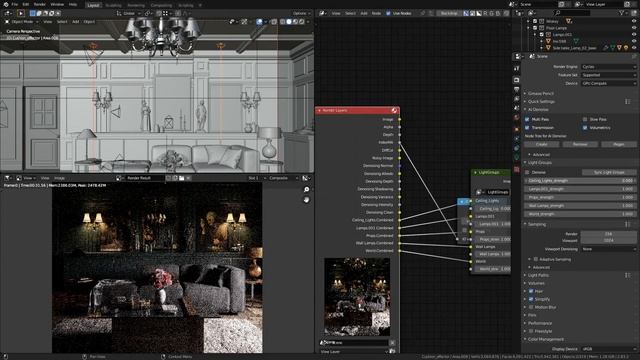The width and height of the screenshot is (640, 360).
Task: Click the outliner search field
Action: click(x=572, y=13)
